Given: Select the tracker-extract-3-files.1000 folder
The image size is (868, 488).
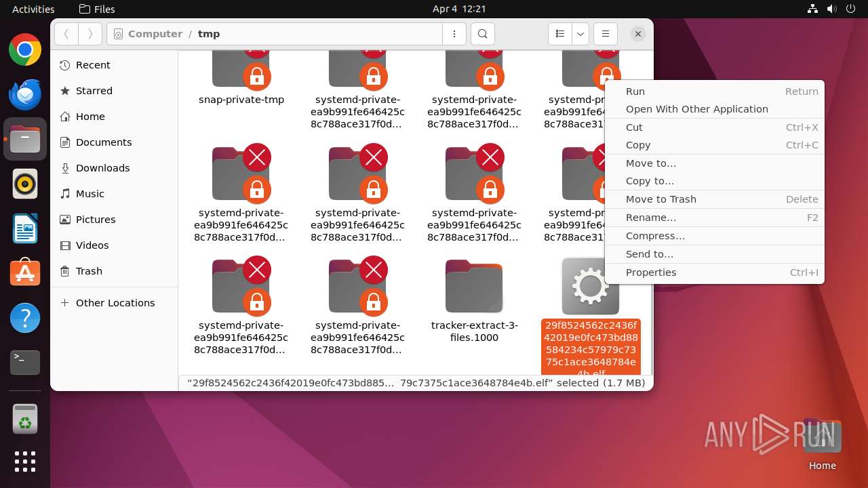Looking at the screenshot, I should pos(474,302).
